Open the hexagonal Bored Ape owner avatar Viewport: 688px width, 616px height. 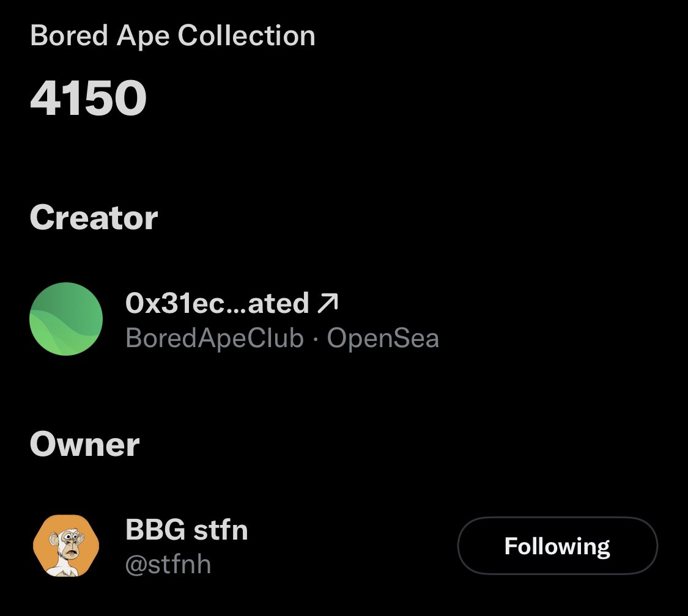(66, 545)
